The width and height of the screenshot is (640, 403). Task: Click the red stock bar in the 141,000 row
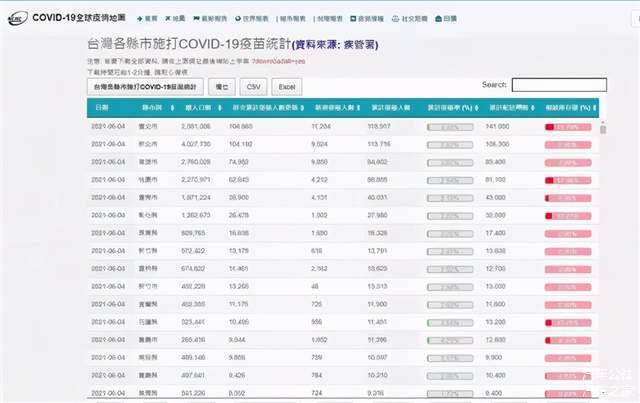pos(568,127)
